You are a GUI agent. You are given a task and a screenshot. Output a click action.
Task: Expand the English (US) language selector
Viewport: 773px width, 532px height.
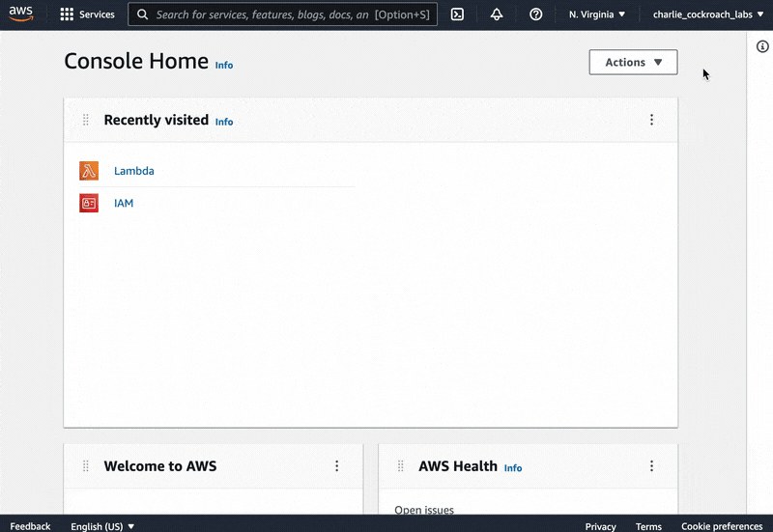pyautogui.click(x=102, y=526)
